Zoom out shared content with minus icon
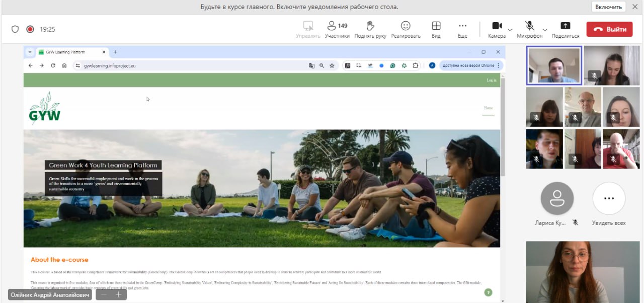Image resolution: width=644 pixels, height=303 pixels. tap(104, 295)
